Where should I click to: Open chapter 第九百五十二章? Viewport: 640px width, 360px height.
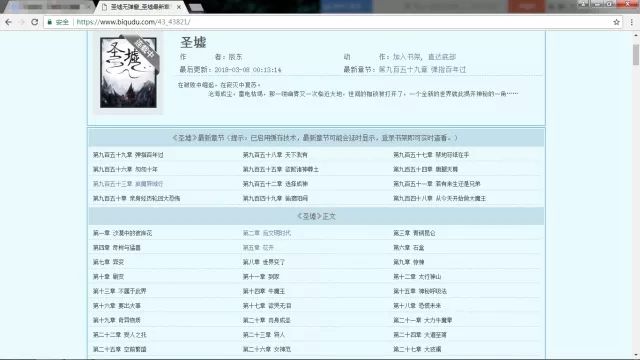pyautogui.click(x=275, y=184)
